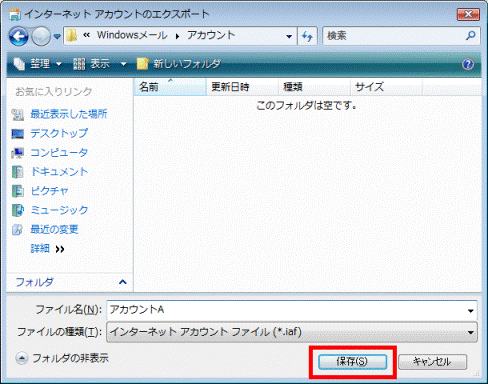488x384 pixels.
Task: Click the コンピュータ icon
Action: pos(18,153)
